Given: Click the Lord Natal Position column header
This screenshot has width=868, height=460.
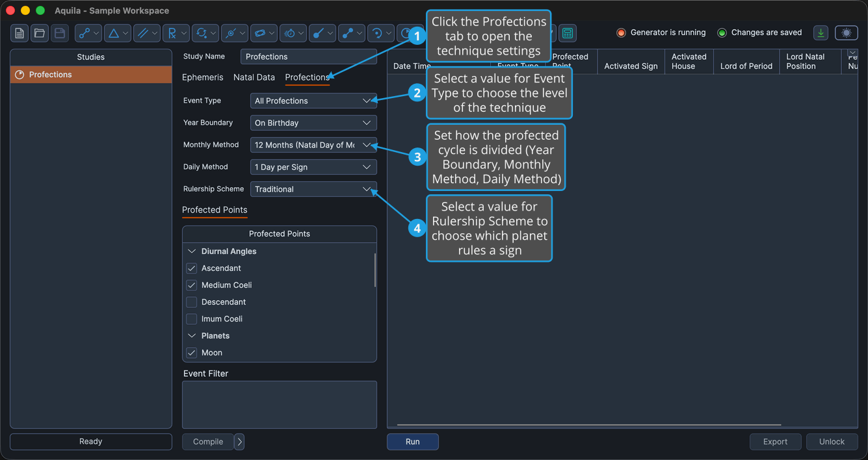Looking at the screenshot, I should [810, 62].
